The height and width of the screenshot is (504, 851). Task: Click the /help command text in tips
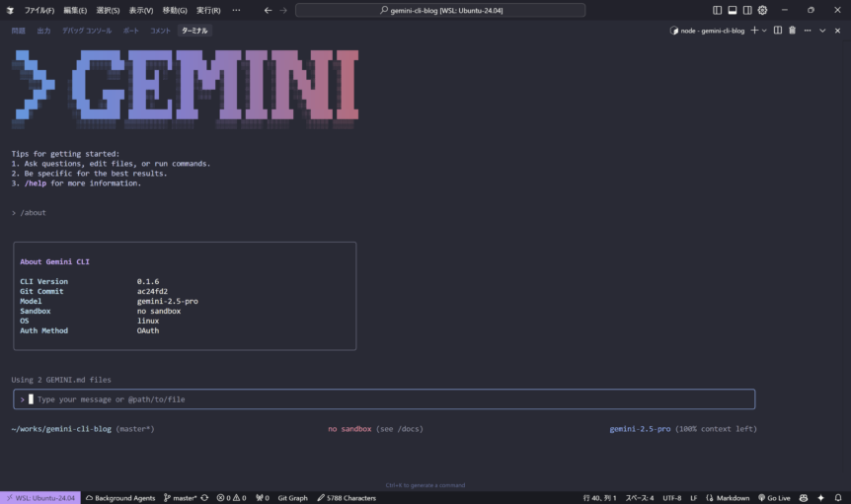[36, 183]
